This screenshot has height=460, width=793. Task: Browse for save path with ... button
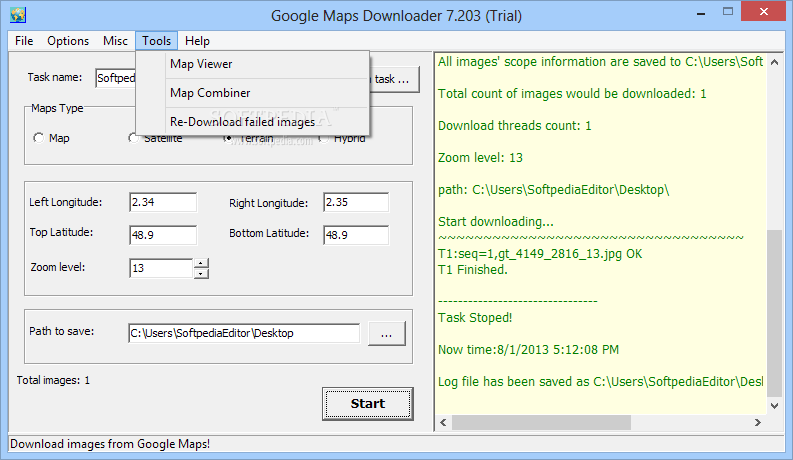(x=387, y=334)
